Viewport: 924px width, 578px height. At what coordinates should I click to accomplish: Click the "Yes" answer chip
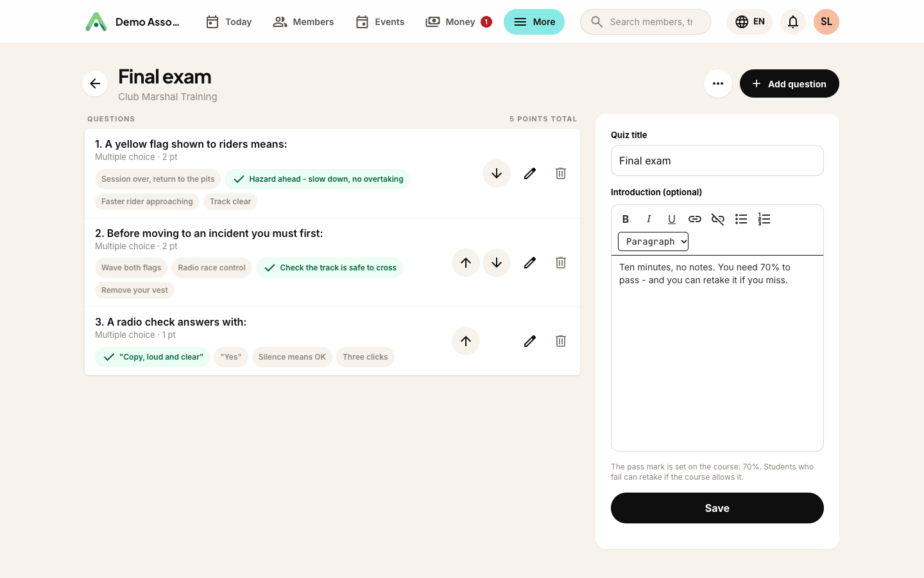[x=231, y=357]
